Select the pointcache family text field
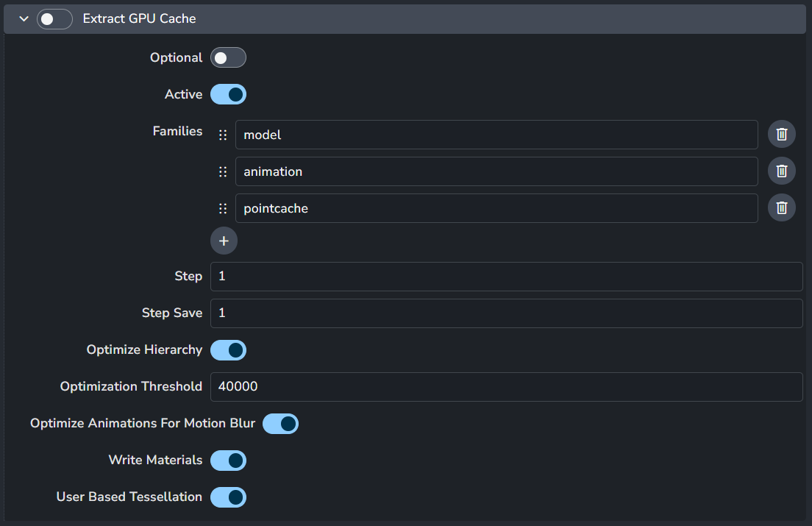812x526 pixels. pos(496,208)
